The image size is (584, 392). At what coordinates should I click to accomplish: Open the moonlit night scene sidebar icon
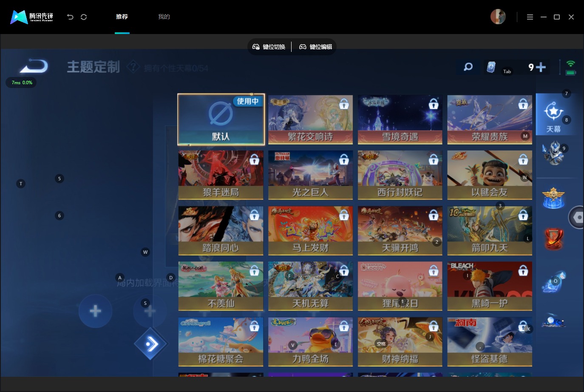(x=553, y=321)
